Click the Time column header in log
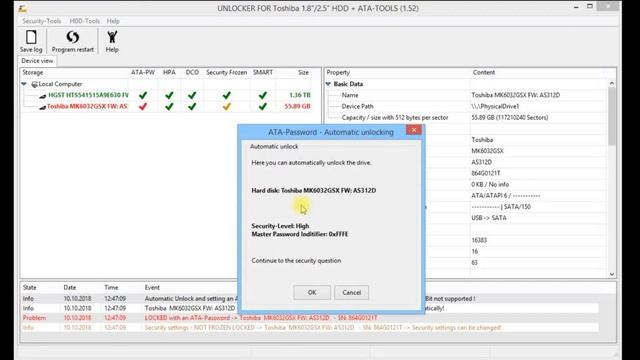 click(111, 287)
